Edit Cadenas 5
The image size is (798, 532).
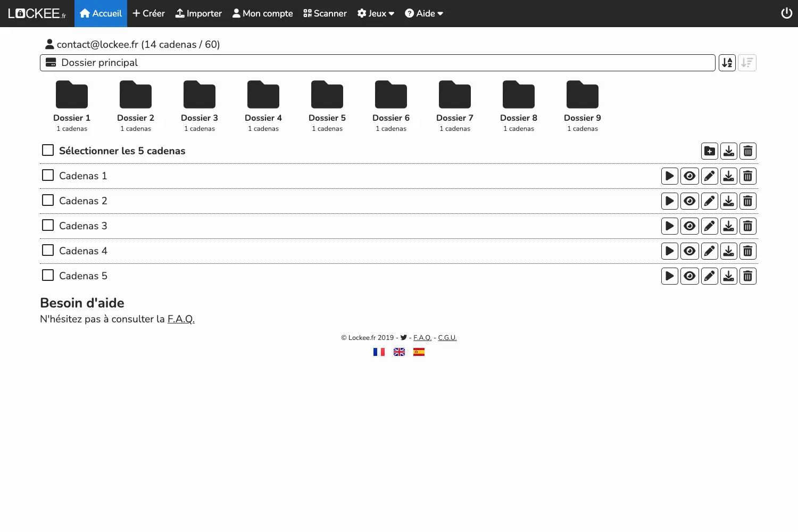pyautogui.click(x=710, y=276)
